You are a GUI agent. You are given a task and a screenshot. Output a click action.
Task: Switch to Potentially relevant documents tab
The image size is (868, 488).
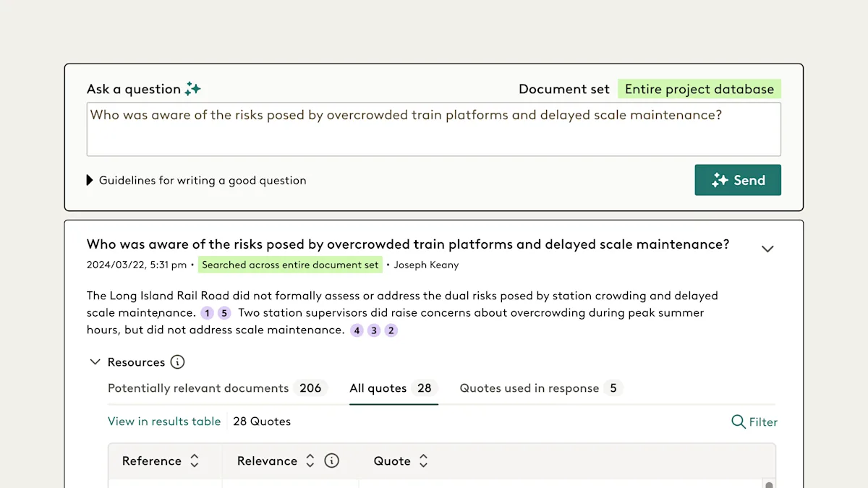218,388
